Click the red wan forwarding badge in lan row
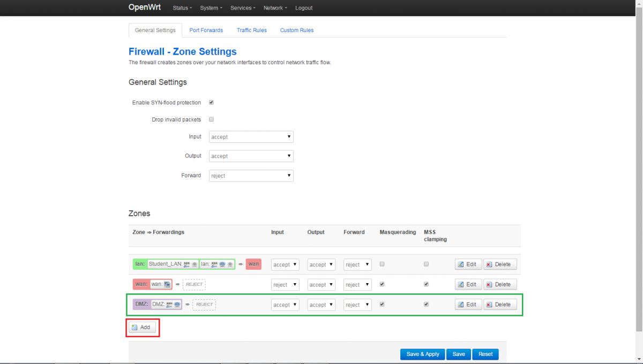 coord(253,264)
